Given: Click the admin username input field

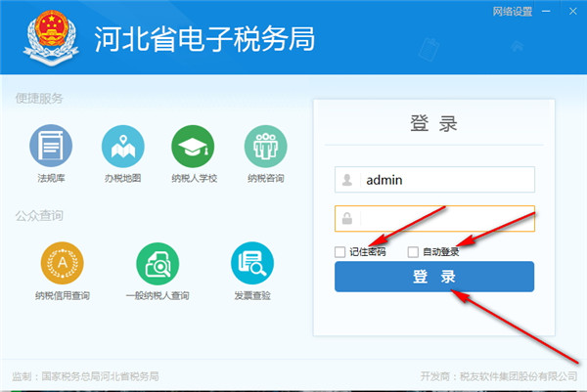Looking at the screenshot, I should 434,180.
